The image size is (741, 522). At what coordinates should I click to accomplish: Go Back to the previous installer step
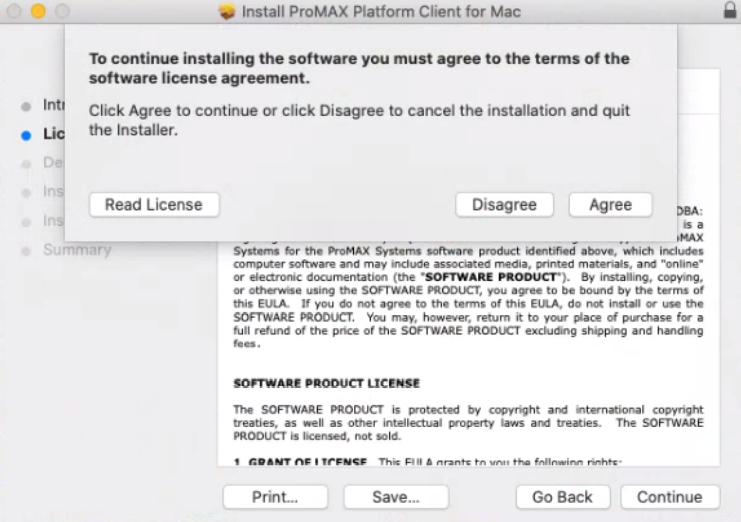point(563,497)
